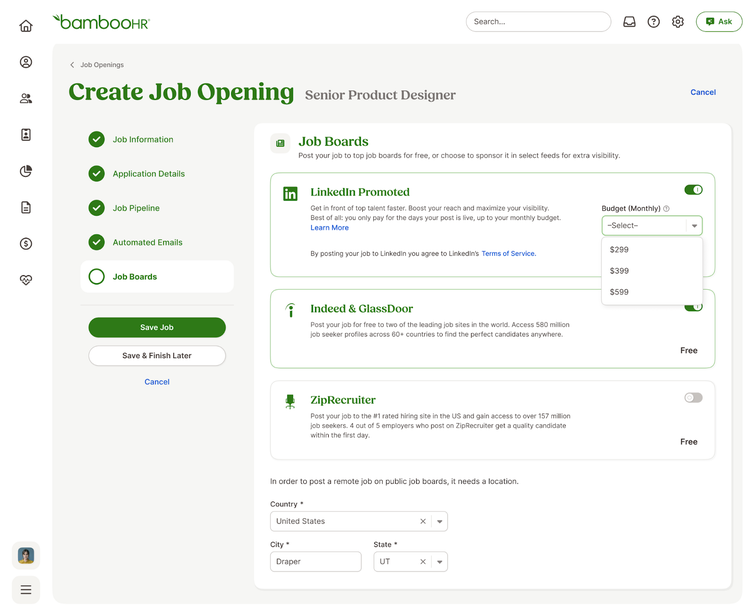Open LinkedIn Terms of Service link
The width and height of the screenshot is (750, 616).
pyautogui.click(x=508, y=253)
